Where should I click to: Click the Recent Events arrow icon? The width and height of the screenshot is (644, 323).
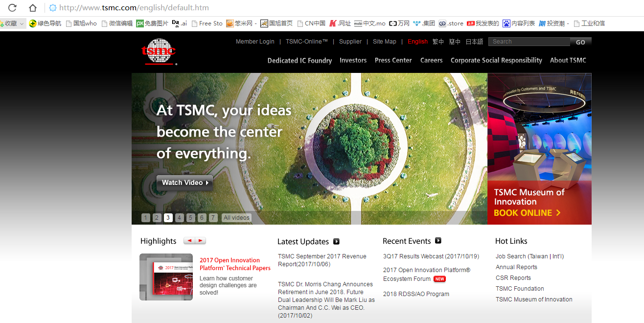tap(438, 241)
